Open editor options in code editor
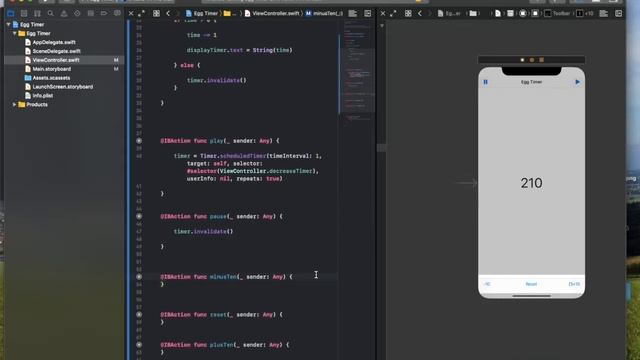This screenshot has height=360, width=640. point(353,13)
